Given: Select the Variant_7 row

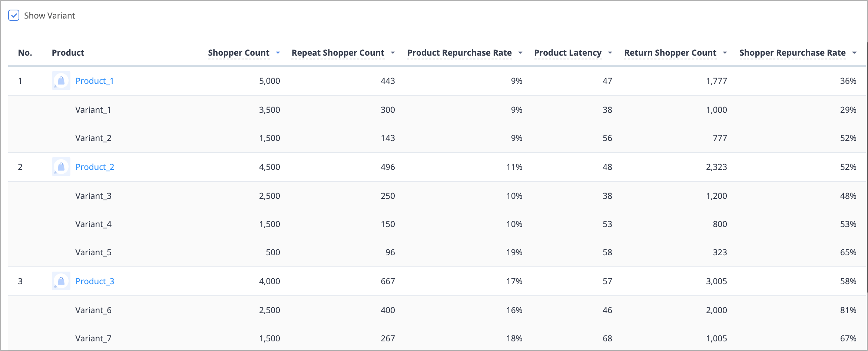Looking at the screenshot, I should coord(437,338).
